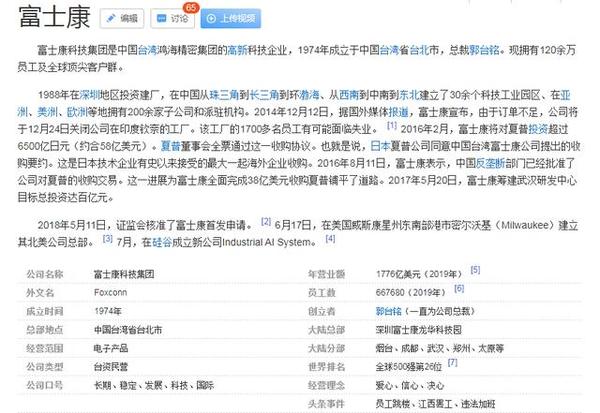Open the 美洲 link

47,112
